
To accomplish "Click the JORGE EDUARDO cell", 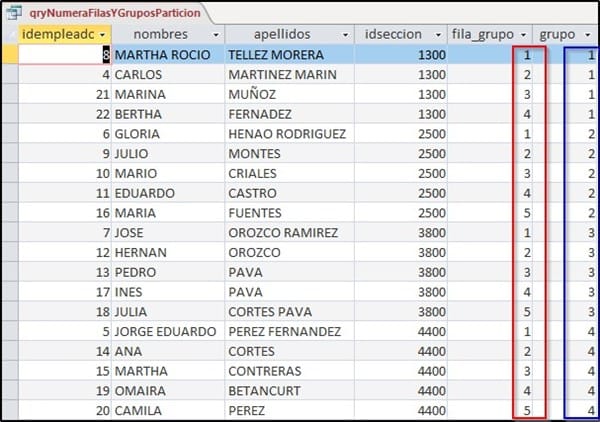I will pyautogui.click(x=167, y=331).
